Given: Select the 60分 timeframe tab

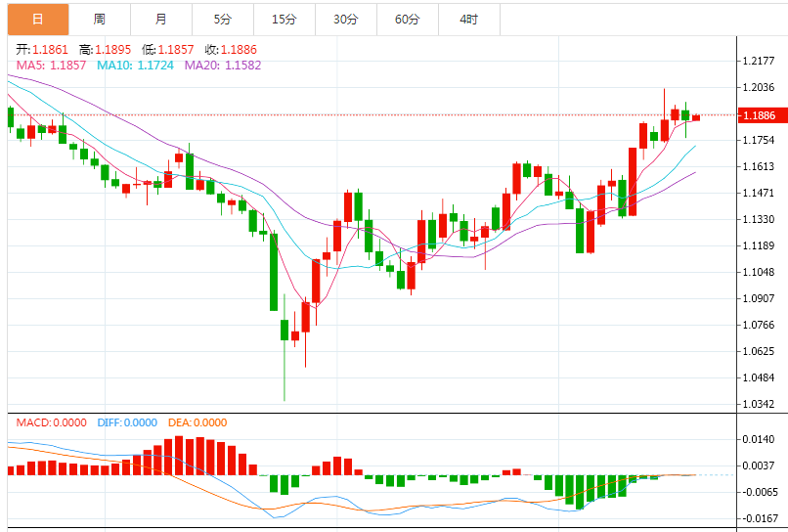Looking at the screenshot, I should (407, 20).
